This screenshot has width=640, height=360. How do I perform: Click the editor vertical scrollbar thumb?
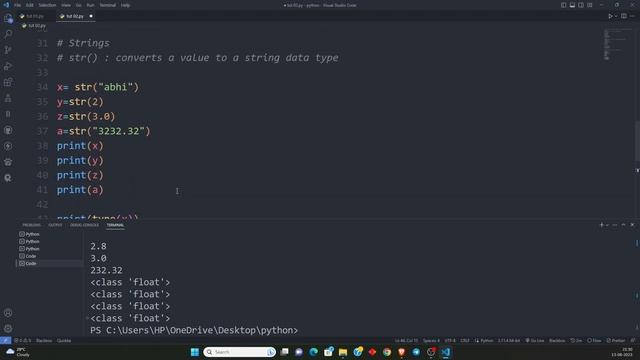[637, 142]
